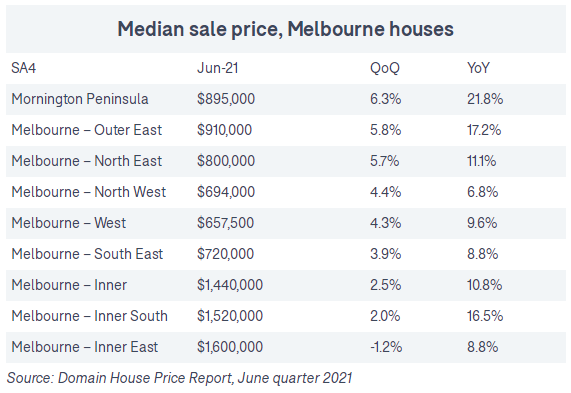The height and width of the screenshot is (393, 571).
Task: Select the QoQ column header
Action: (385, 68)
